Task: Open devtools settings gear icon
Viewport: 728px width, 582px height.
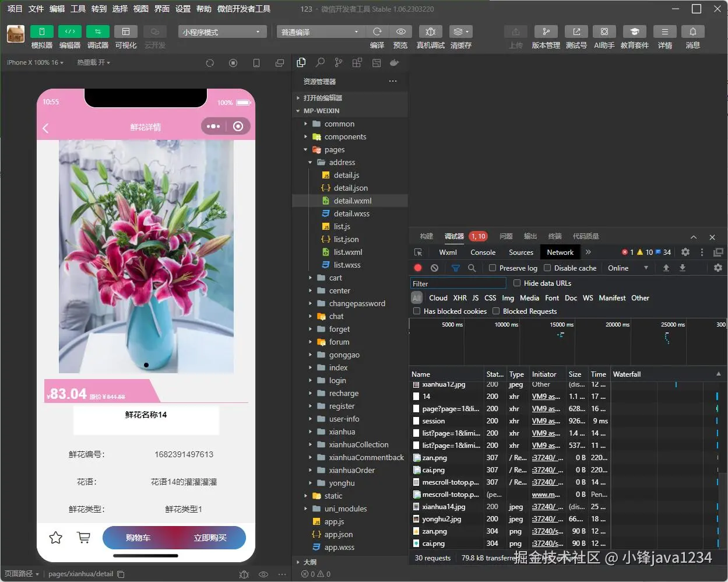Action: pyautogui.click(x=685, y=252)
